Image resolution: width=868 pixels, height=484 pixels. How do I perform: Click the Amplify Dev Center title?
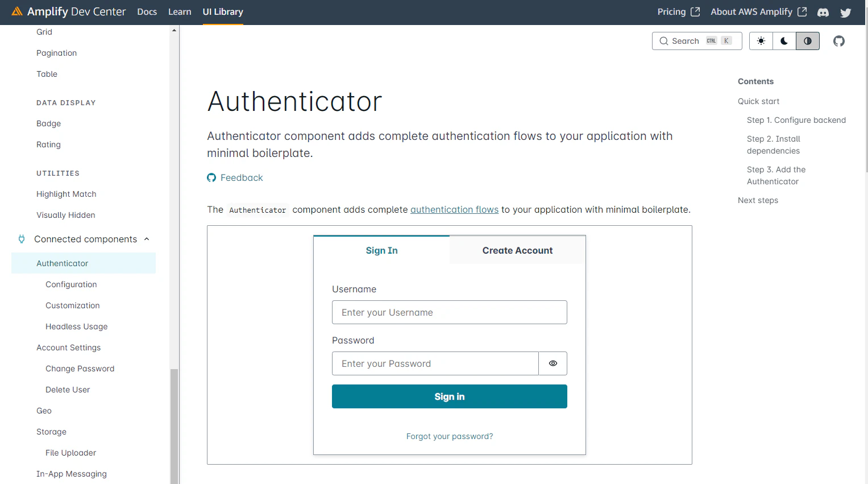76,12
